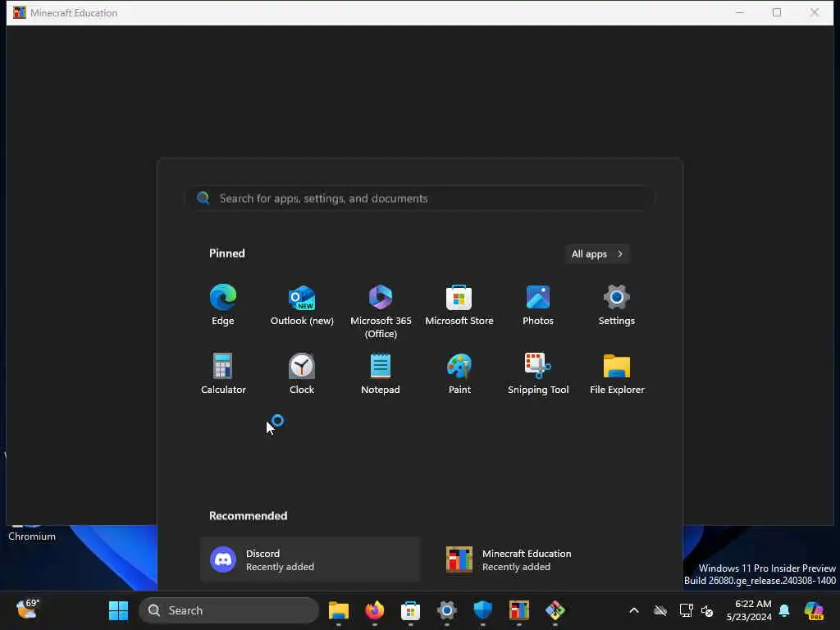Launch Calculator from the Start menu

click(x=223, y=374)
